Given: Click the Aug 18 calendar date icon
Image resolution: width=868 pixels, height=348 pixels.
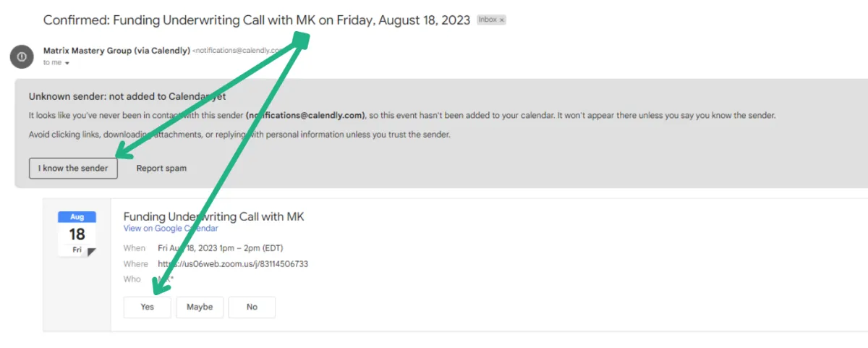Looking at the screenshot, I should pyautogui.click(x=77, y=234).
